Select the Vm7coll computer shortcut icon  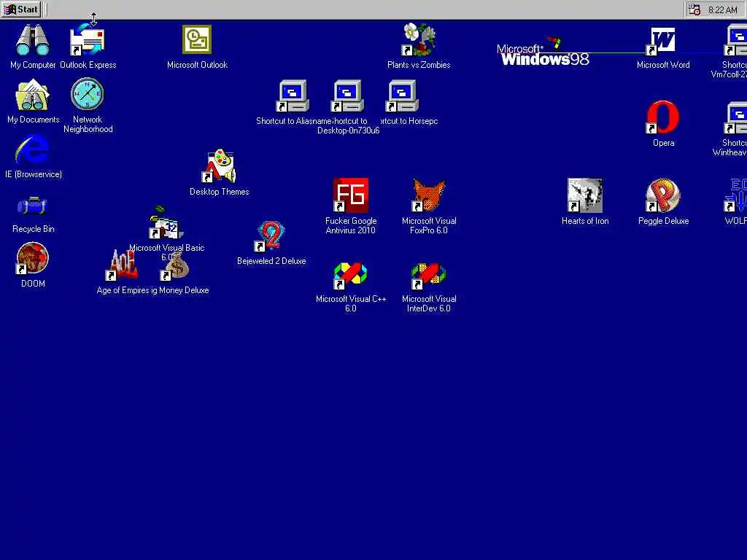pyautogui.click(x=735, y=41)
